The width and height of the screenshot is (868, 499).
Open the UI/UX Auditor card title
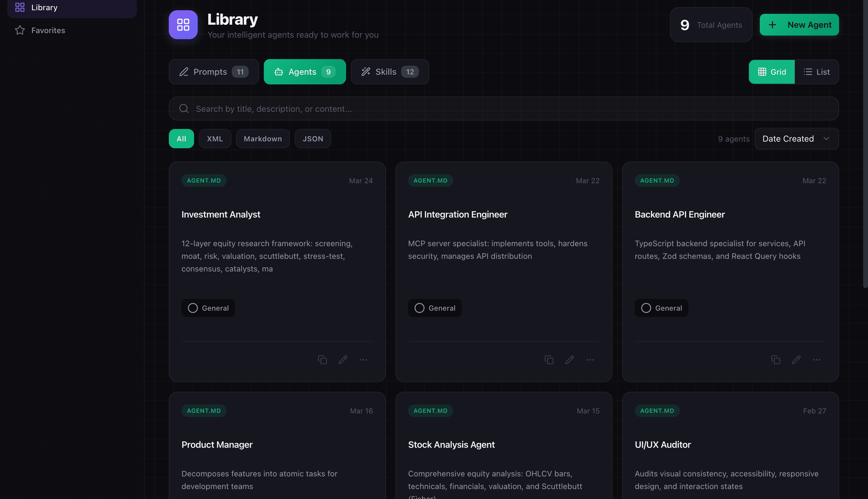coord(663,445)
